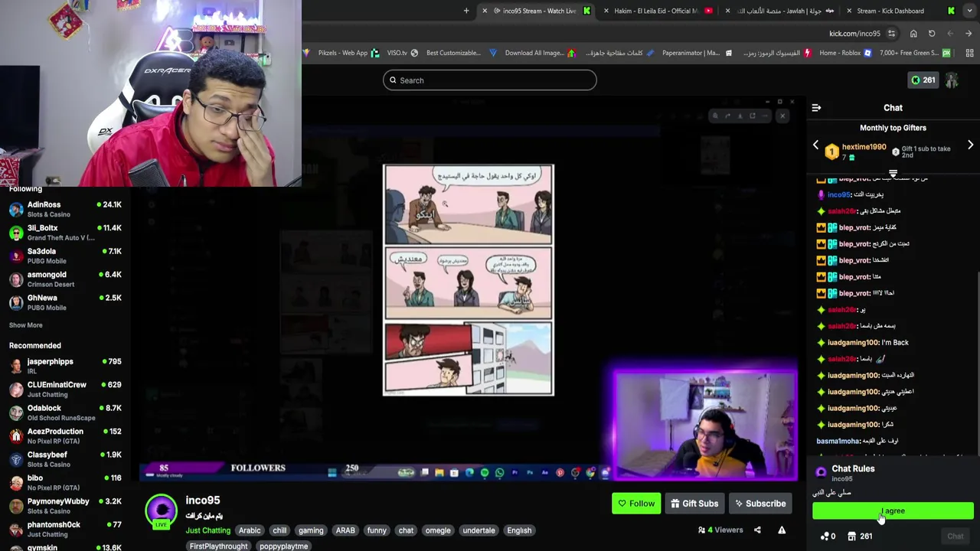Open GhNewa channel in Following
The width and height of the screenshot is (980, 551).
point(65,302)
